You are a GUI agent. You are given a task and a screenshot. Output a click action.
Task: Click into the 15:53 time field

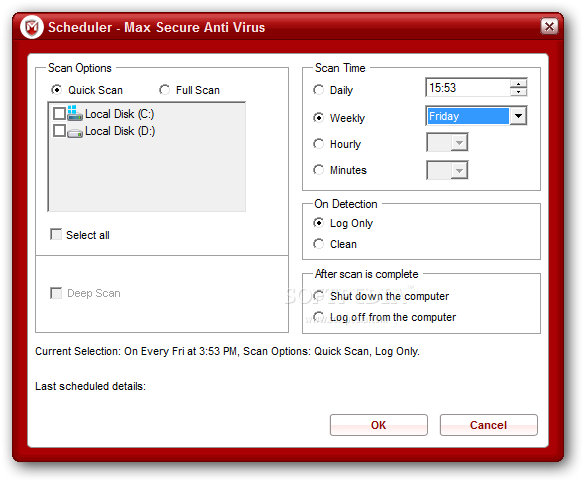468,88
